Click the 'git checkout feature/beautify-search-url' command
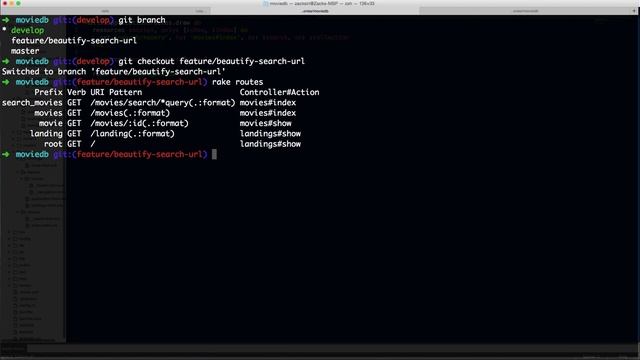The width and height of the screenshot is (640, 360). [x=211, y=61]
